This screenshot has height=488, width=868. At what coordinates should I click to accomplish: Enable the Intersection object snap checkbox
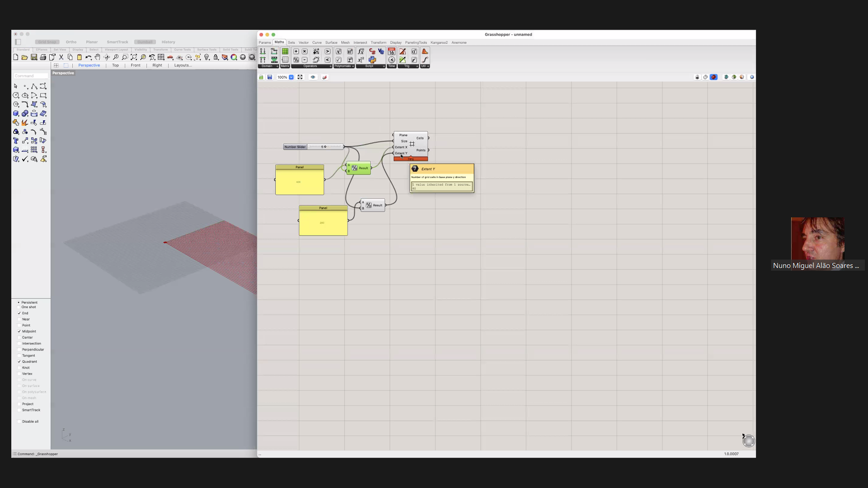(x=19, y=343)
